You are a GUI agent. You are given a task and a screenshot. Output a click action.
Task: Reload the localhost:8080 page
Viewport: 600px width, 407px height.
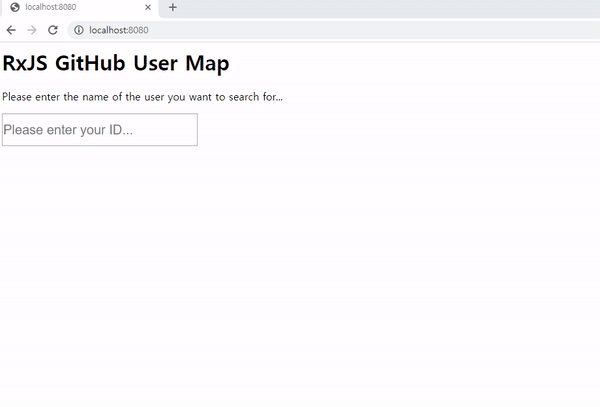coord(53,30)
